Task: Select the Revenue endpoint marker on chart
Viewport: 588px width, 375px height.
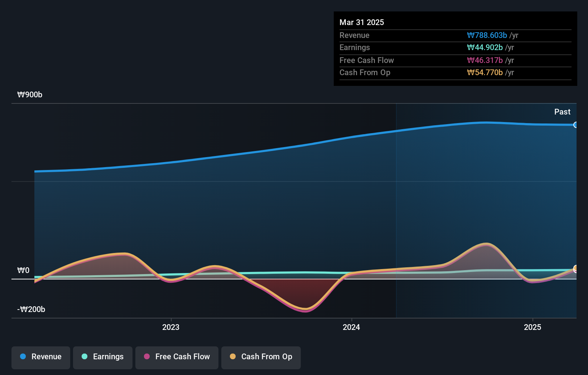Action: (x=576, y=125)
